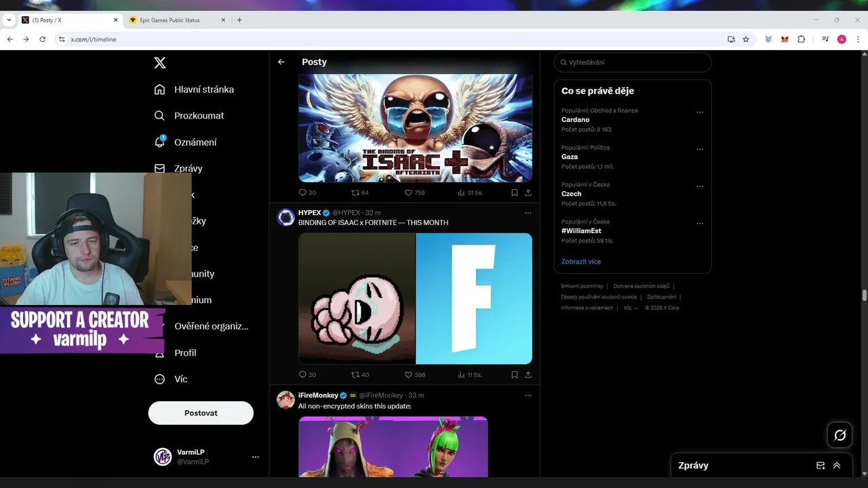868x488 pixels.
Task: Bookmark the HYPEX post
Action: point(515,375)
